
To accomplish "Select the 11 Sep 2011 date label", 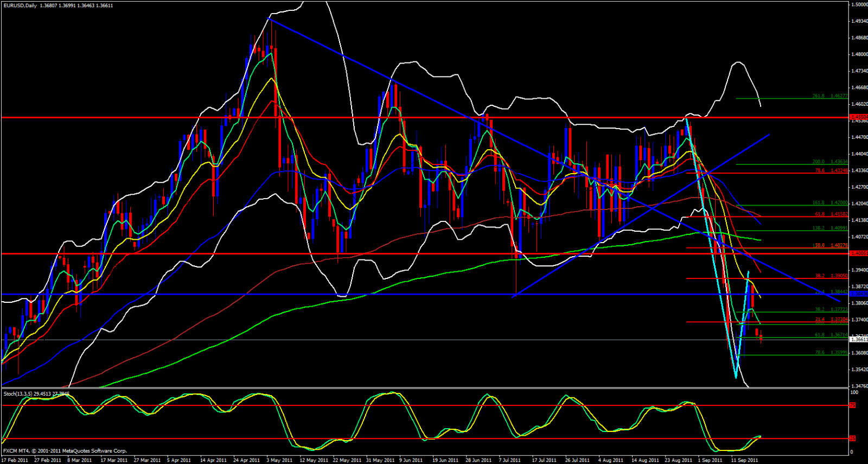I will [744, 460].
